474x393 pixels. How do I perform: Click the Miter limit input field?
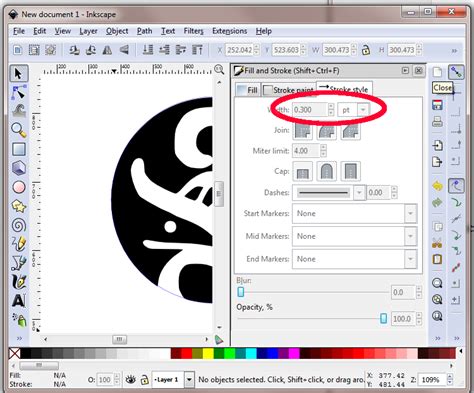306,151
